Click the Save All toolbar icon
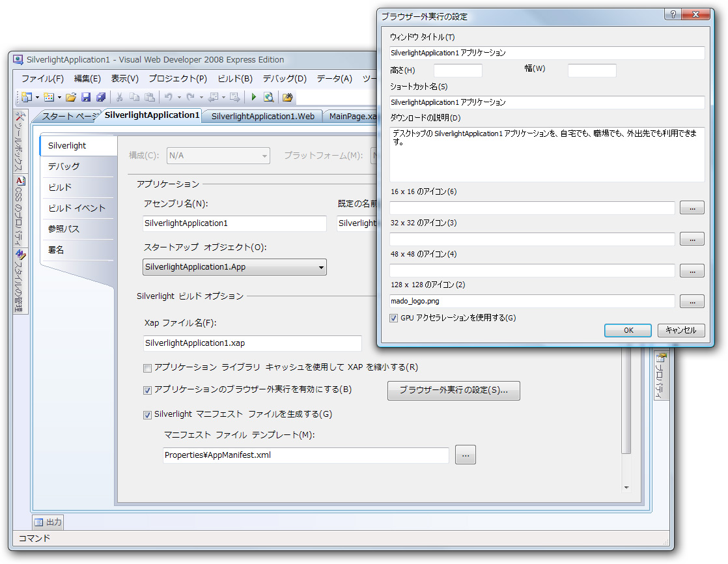The height and width of the screenshot is (564, 728). pos(102,96)
